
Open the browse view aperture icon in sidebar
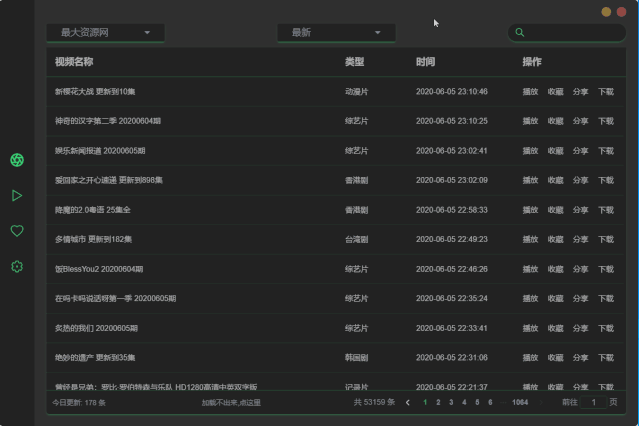tap(17, 160)
